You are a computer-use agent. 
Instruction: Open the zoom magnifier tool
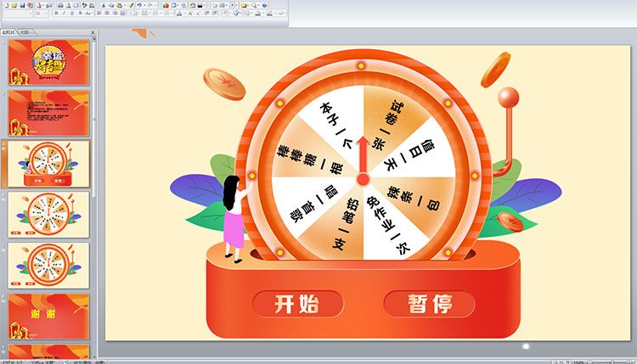coord(253,5)
